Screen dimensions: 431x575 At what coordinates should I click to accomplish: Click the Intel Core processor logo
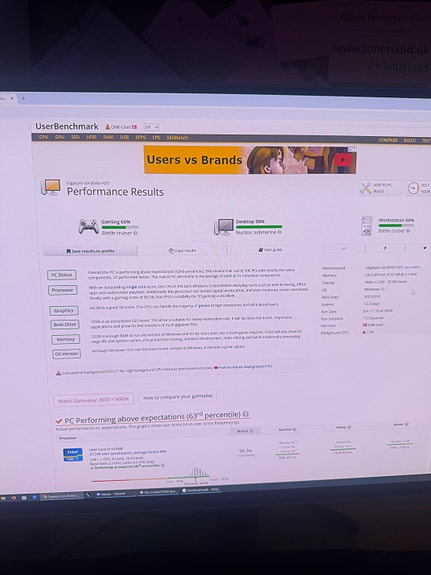[x=73, y=455]
